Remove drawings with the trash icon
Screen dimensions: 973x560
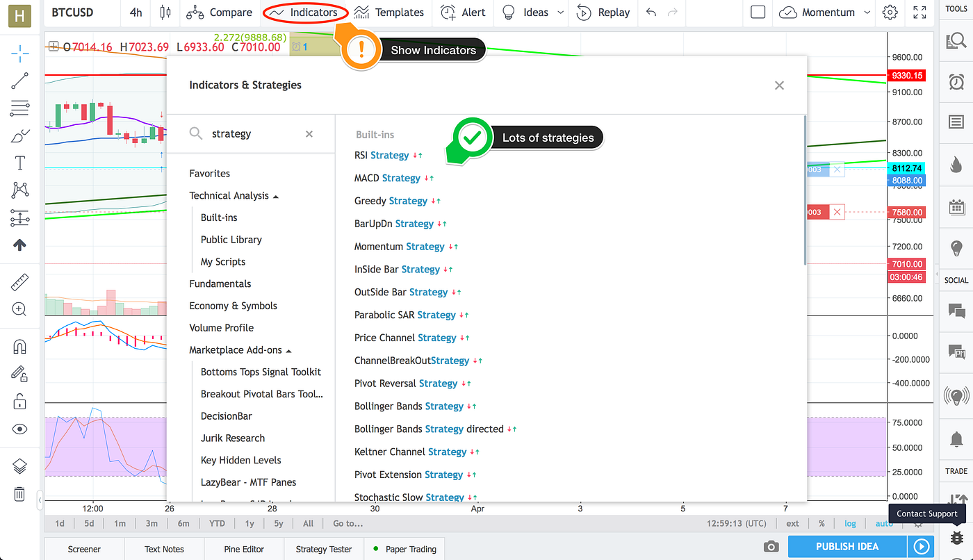coord(19,494)
